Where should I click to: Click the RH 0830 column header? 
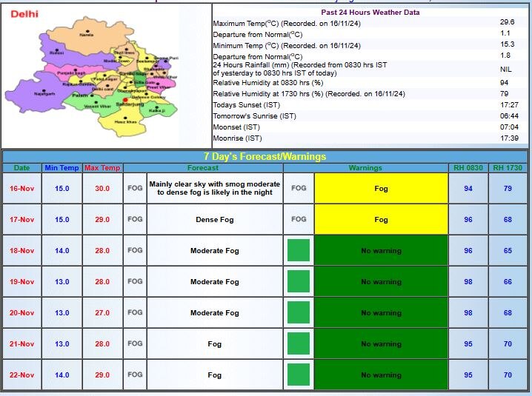coord(468,168)
